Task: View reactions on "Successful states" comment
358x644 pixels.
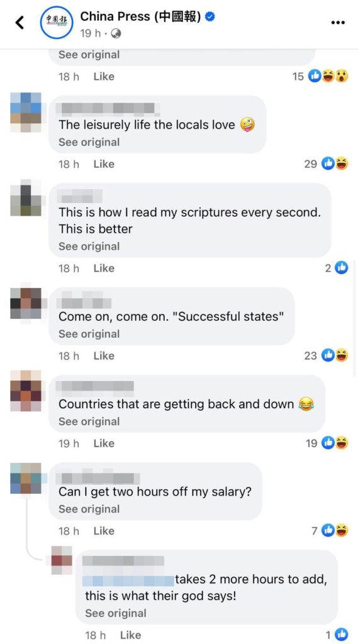Action: [327, 356]
